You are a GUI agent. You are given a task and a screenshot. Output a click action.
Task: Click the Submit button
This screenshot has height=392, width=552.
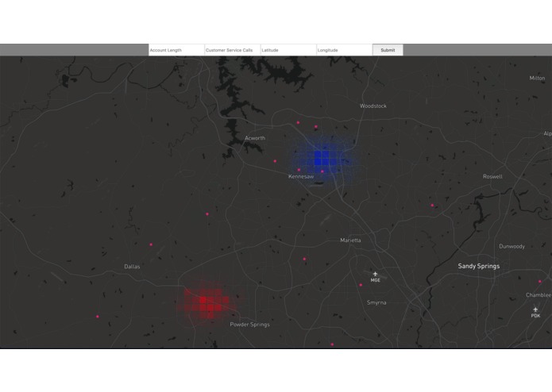[x=388, y=50]
